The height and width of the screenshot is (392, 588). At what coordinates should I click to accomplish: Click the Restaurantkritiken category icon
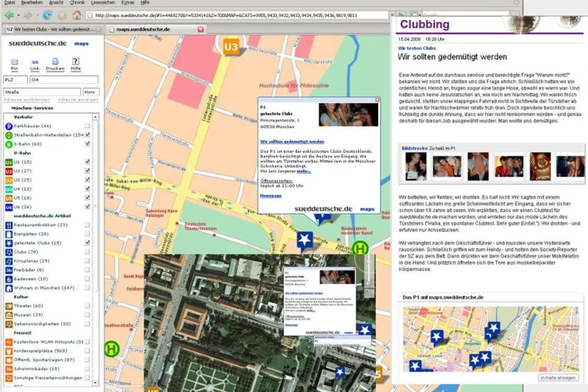click(9, 225)
